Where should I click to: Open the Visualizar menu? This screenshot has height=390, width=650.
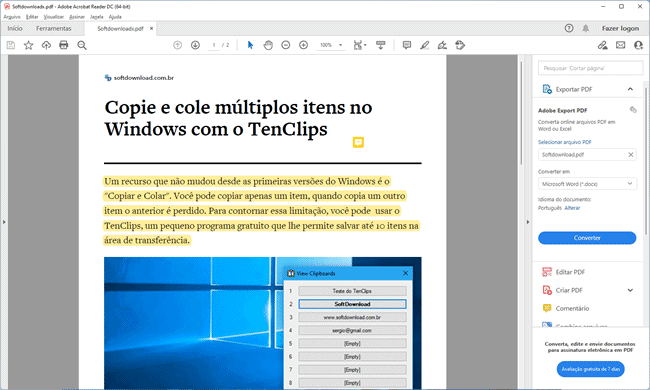coord(54,17)
